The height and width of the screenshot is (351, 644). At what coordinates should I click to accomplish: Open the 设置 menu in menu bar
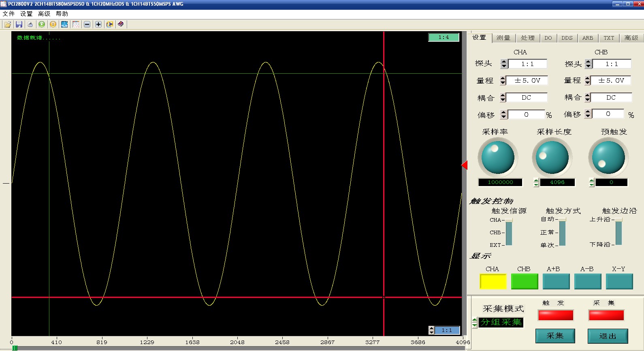pyautogui.click(x=26, y=14)
